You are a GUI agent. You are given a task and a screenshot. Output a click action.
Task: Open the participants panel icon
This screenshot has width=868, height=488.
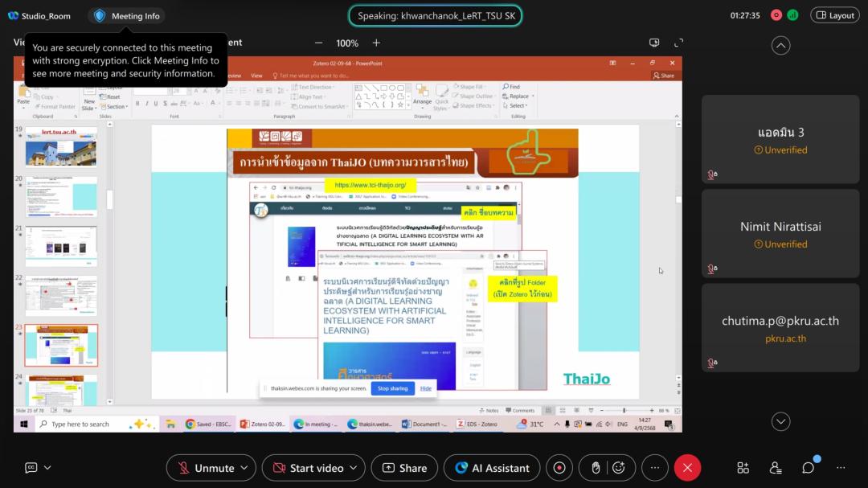click(776, 468)
